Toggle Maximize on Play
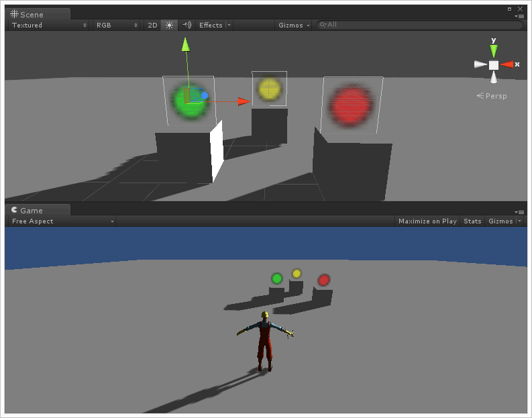532x418 pixels. 427,221
